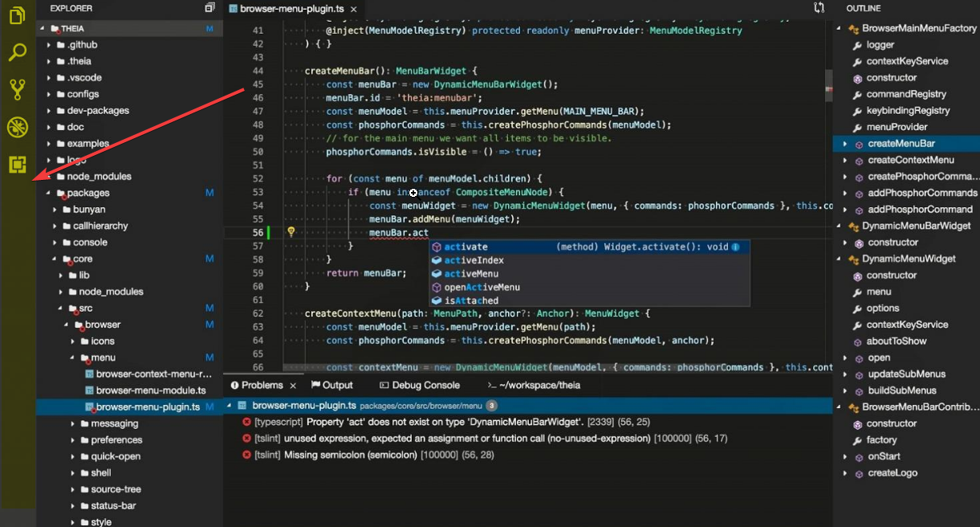The height and width of the screenshot is (527, 980).
Task: Open the Search view icon
Action: 17,53
